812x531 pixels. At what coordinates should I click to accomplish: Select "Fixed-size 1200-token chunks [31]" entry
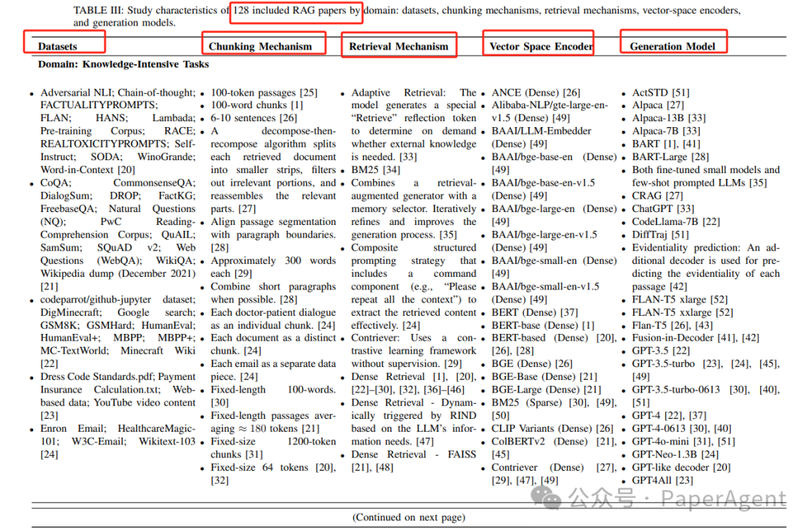273,448
